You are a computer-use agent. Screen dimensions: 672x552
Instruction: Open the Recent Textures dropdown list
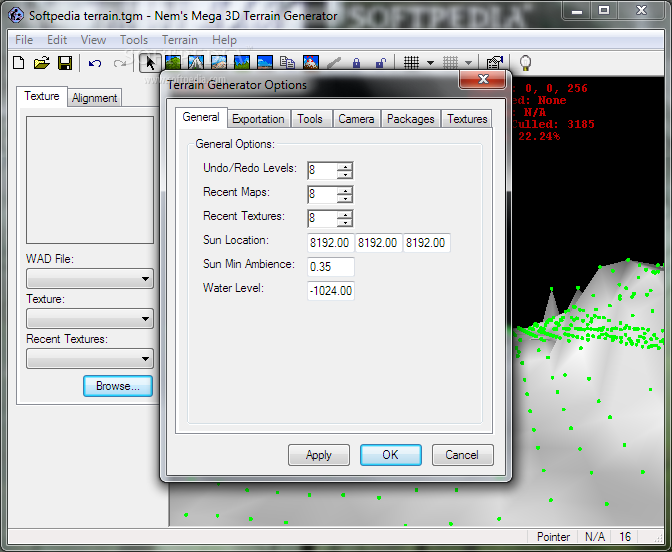90,358
